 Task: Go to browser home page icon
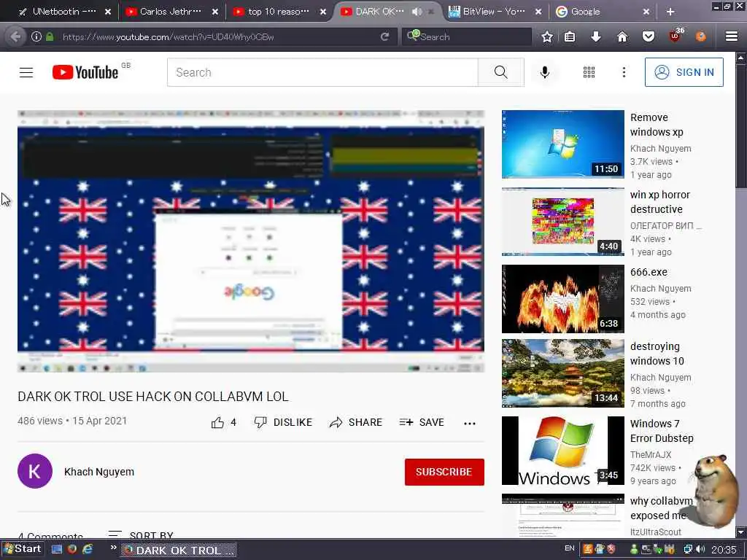point(622,36)
